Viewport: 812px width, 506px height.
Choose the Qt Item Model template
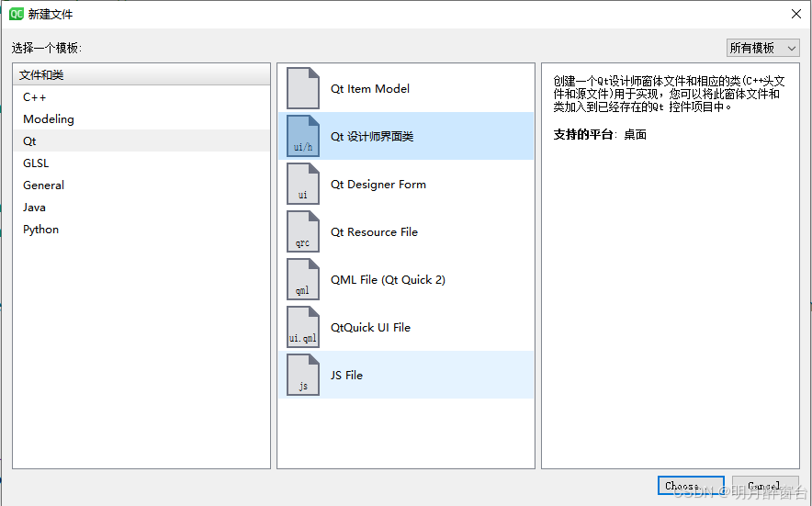pos(406,88)
